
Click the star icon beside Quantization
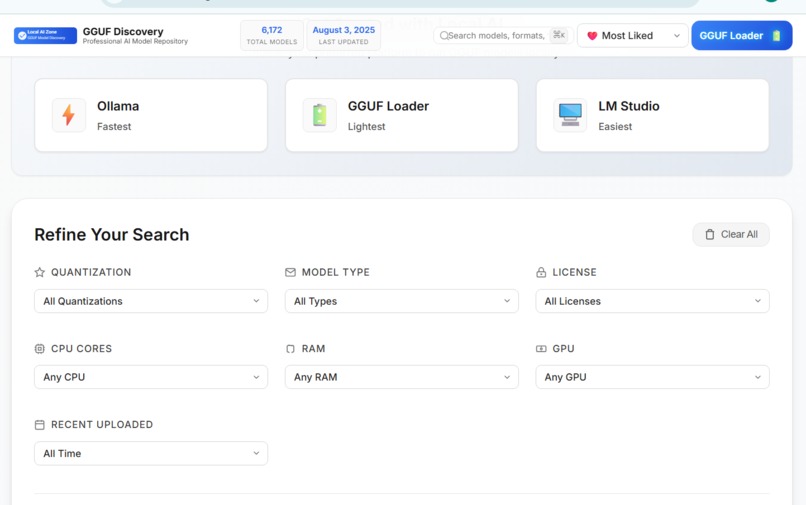click(40, 273)
